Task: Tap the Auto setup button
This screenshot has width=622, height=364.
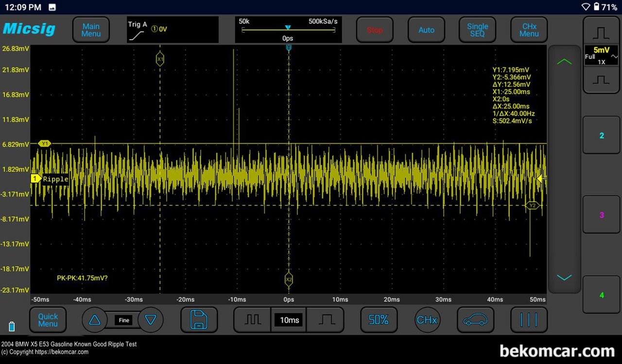Action: click(426, 30)
